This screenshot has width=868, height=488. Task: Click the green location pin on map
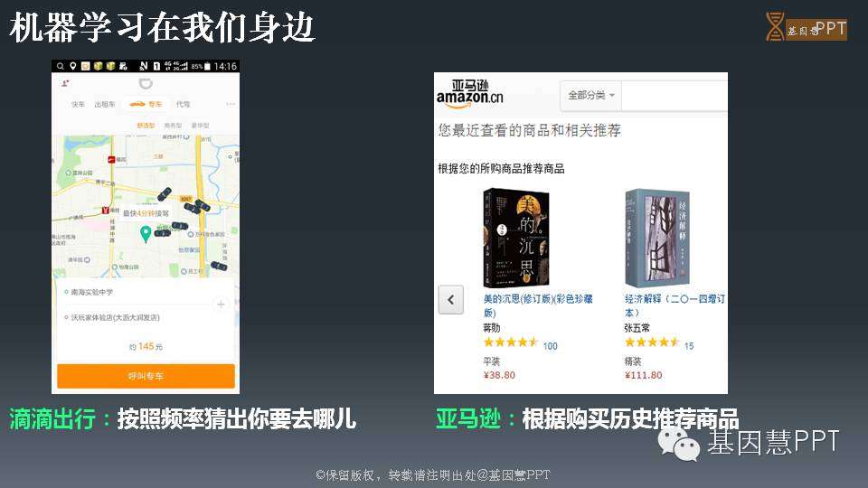[x=146, y=234]
